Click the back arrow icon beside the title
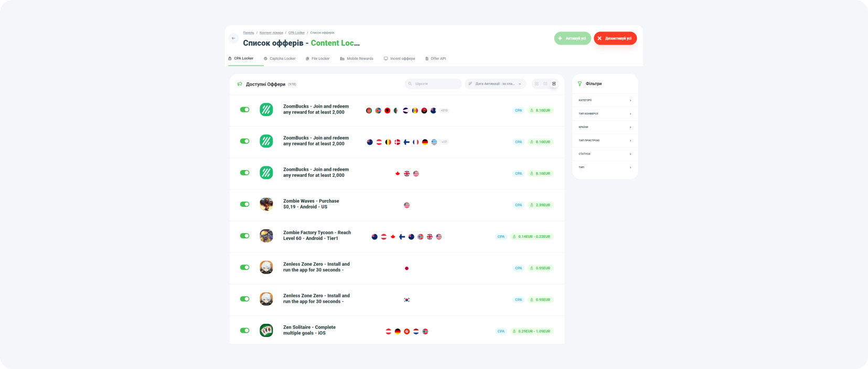The height and width of the screenshot is (369, 868). click(x=233, y=38)
